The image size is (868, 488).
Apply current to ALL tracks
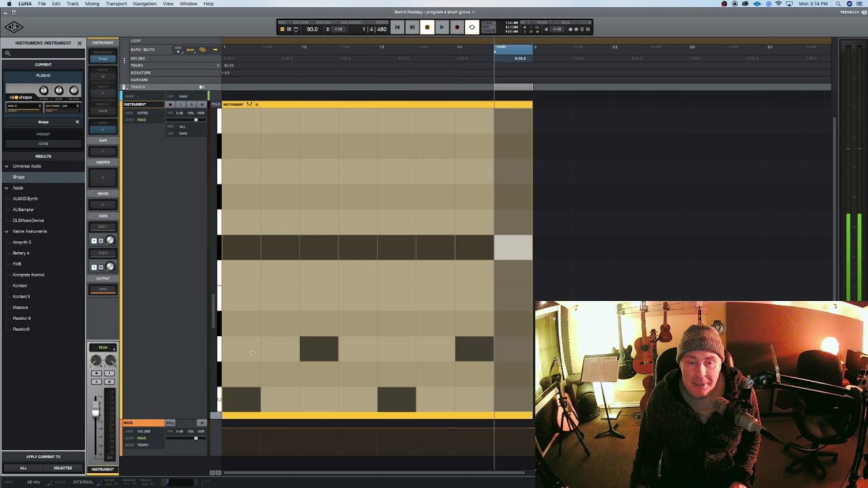click(x=23, y=468)
